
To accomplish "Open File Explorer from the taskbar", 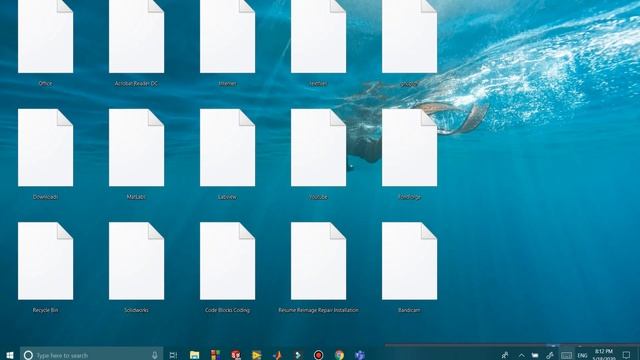I will (195, 355).
